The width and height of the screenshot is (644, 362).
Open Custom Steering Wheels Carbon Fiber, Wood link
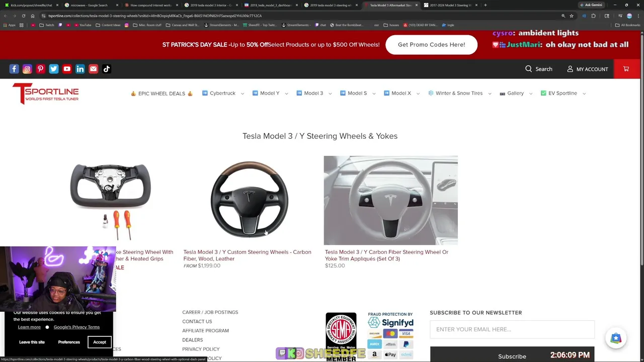click(x=247, y=255)
